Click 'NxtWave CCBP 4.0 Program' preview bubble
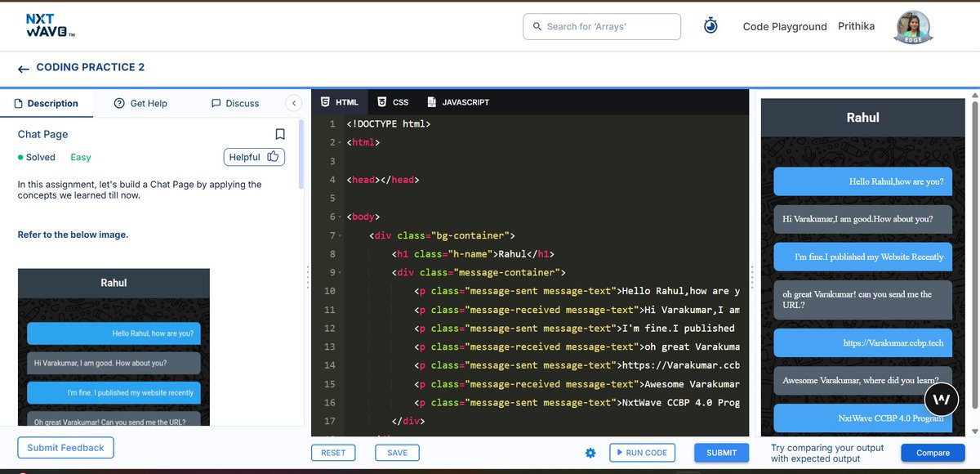The height and width of the screenshot is (474, 980). (862, 418)
